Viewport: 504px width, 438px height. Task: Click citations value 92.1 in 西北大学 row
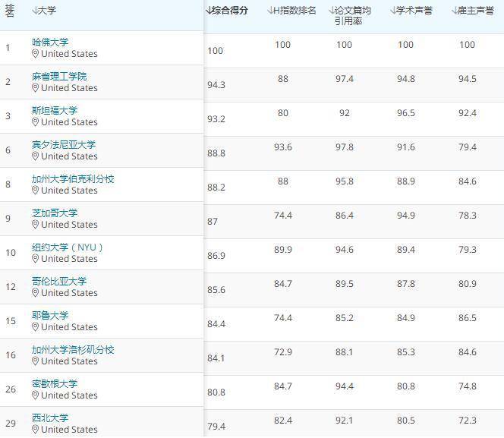(x=345, y=421)
